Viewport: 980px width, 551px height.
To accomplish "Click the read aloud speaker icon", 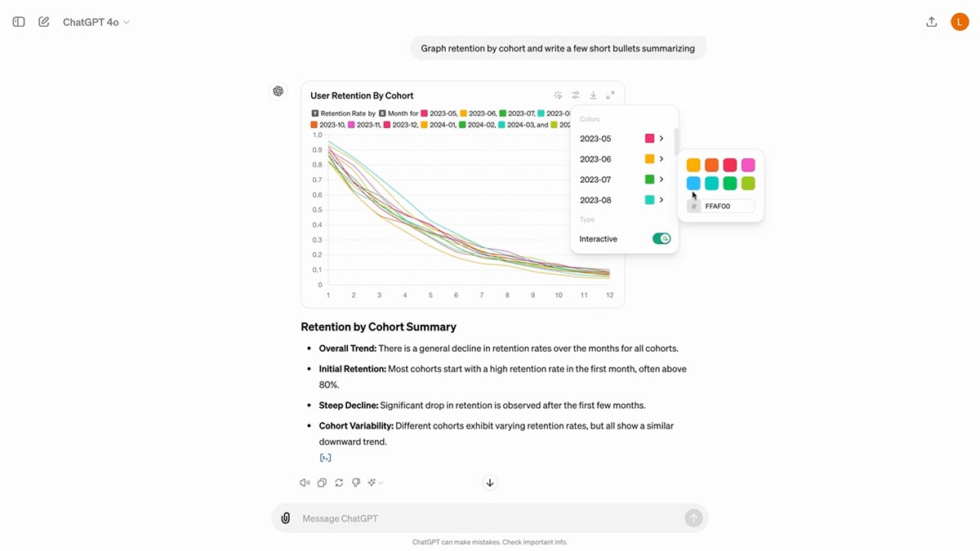I will 305,482.
